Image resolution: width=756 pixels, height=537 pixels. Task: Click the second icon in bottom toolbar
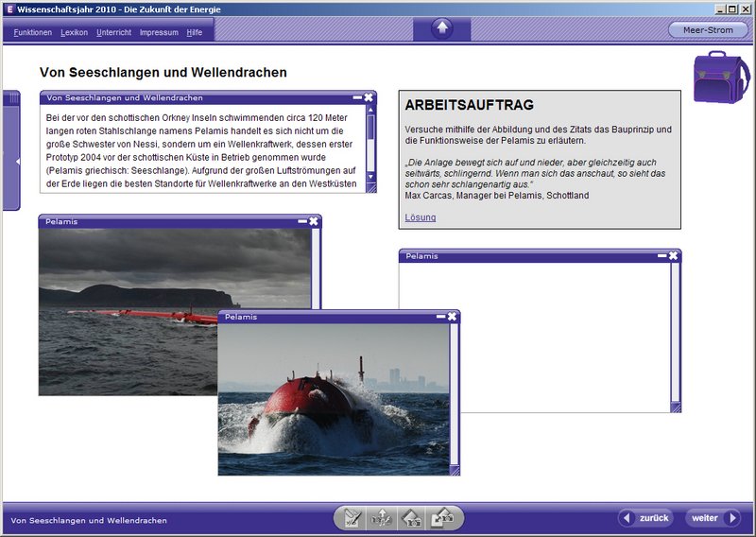(383, 518)
